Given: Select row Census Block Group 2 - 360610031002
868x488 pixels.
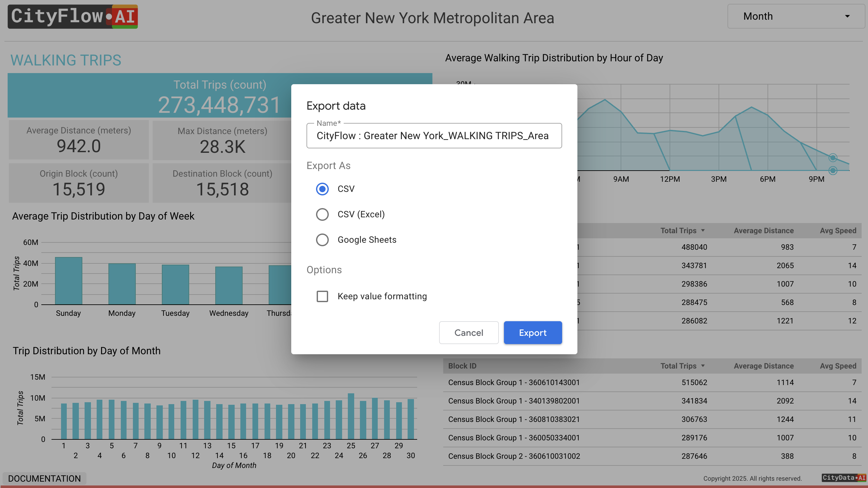Looking at the screenshot, I should point(652,456).
